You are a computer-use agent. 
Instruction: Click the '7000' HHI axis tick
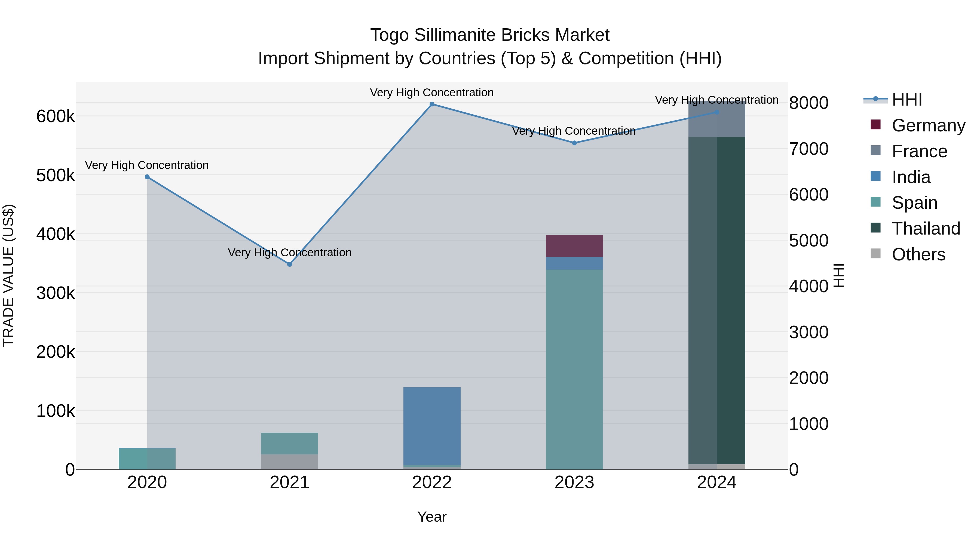[809, 149]
